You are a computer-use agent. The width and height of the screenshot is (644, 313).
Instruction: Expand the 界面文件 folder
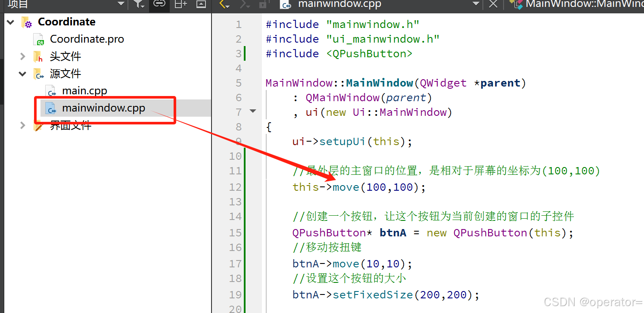click(x=23, y=125)
